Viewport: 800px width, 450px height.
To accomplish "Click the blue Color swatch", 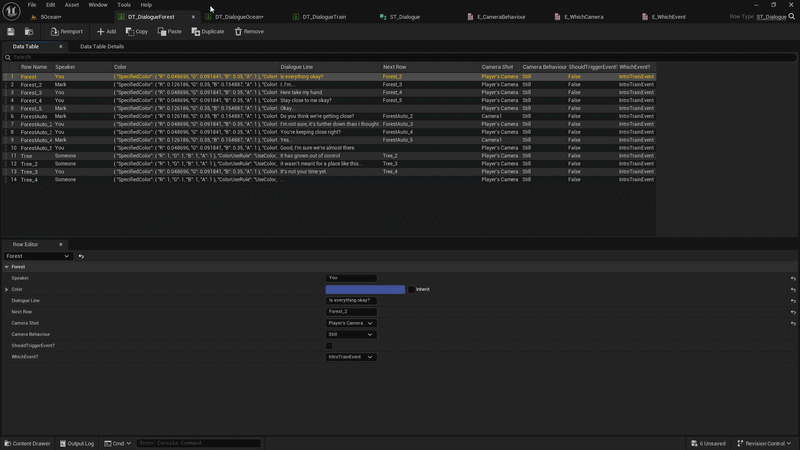I will point(365,289).
